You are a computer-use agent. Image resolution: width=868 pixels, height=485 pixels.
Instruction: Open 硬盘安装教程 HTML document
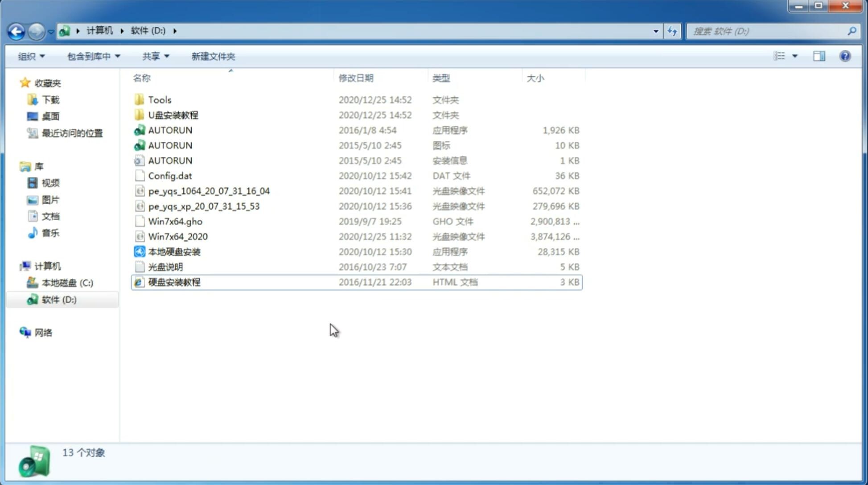tap(173, 282)
